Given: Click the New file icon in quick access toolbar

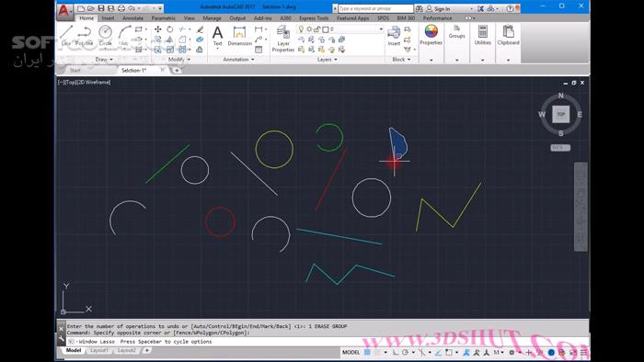Looking at the screenshot, I should click(81, 8).
